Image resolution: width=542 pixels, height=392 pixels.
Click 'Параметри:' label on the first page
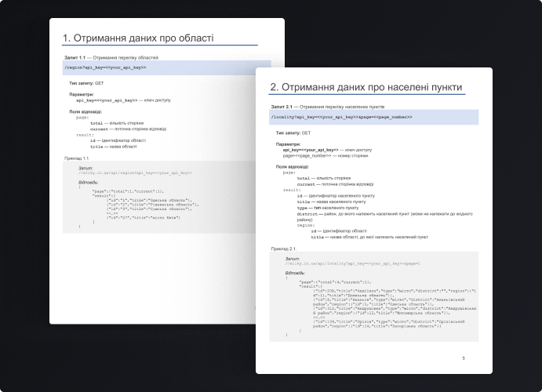pos(82,94)
